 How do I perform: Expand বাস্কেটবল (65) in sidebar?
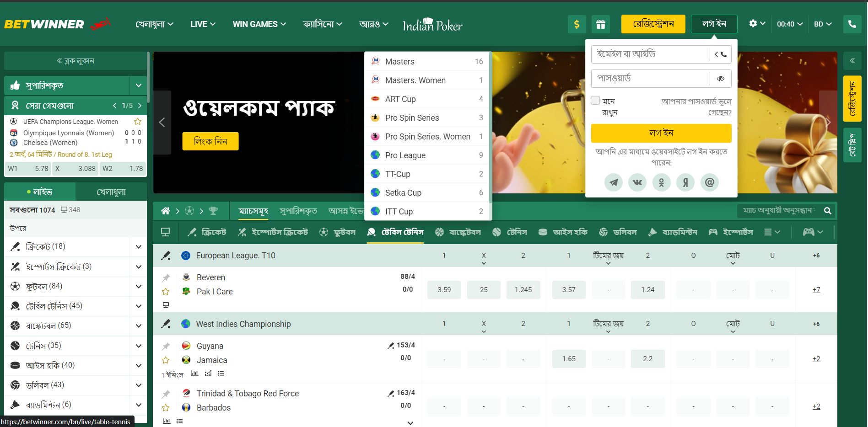[138, 326]
